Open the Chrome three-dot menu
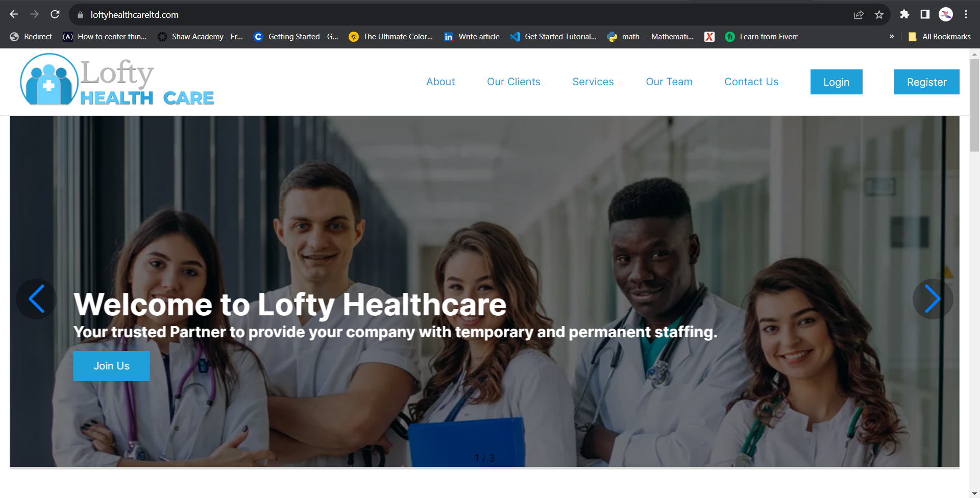The image size is (980, 498). (x=966, y=14)
